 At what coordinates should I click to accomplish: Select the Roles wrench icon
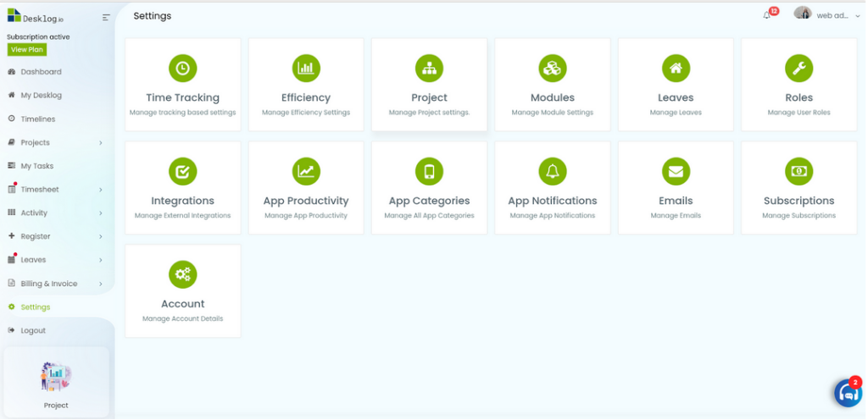[x=798, y=69]
